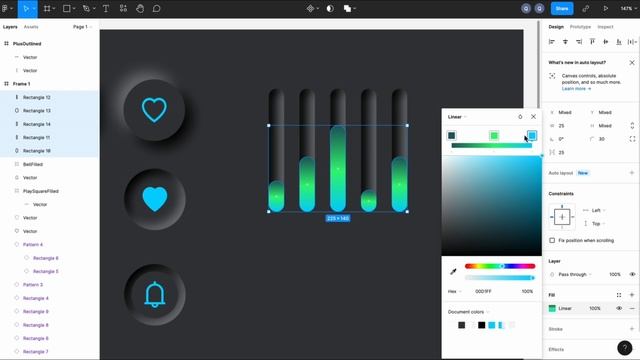Viewport: 640px width, 360px height.
Task: Click the Create component icon
Action: (311, 9)
